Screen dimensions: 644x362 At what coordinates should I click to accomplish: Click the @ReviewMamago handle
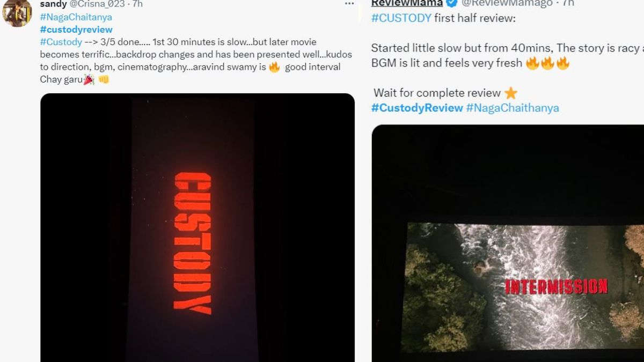(x=507, y=3)
